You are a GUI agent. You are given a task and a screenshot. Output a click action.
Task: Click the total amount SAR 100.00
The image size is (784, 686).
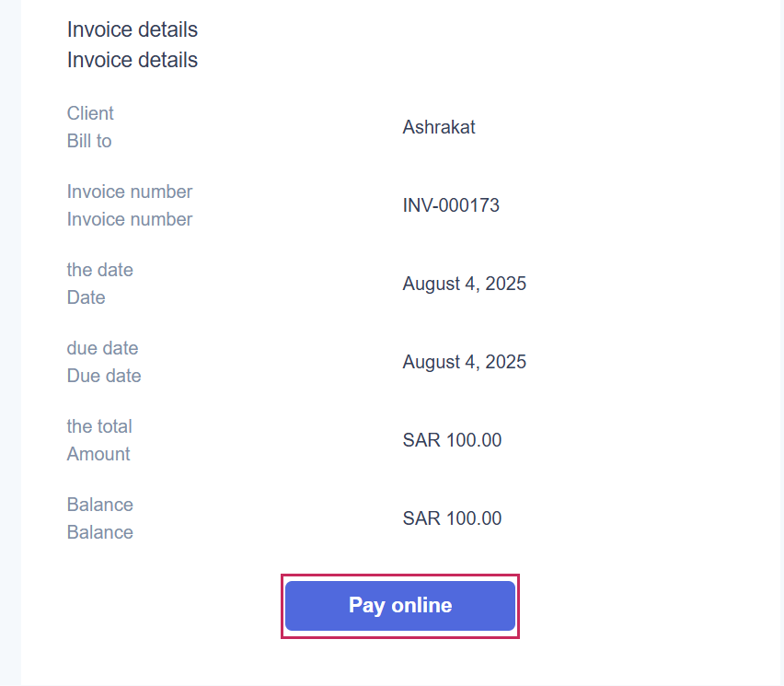[452, 440]
